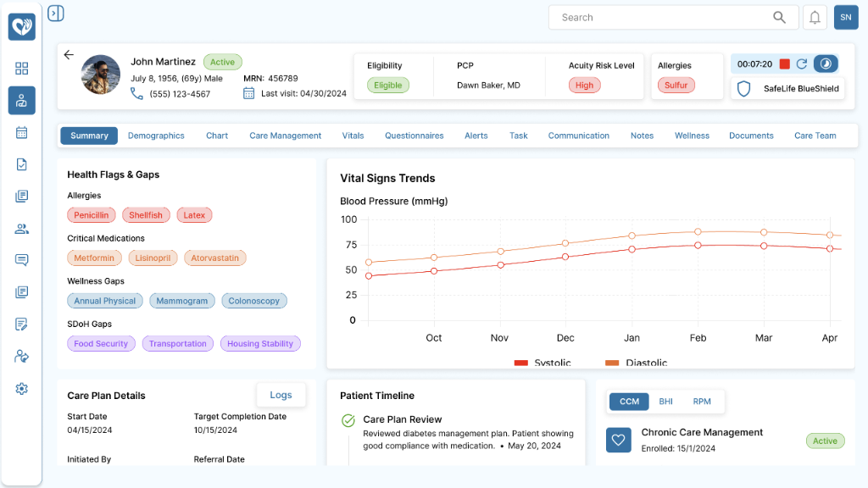Viewport: 868px width, 488px height.
Task: Open the notifications bell
Action: coord(815,18)
